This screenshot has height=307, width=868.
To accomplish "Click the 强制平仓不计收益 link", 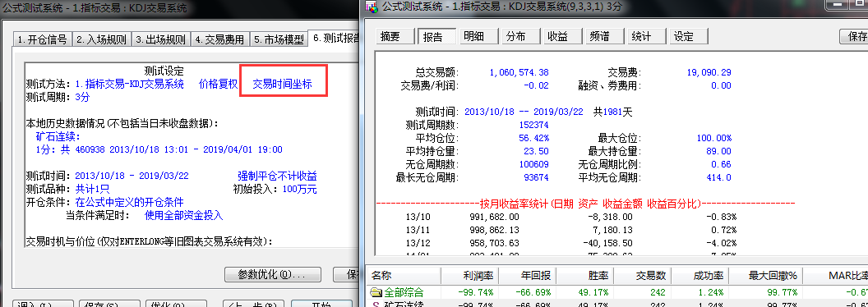I will [x=277, y=176].
